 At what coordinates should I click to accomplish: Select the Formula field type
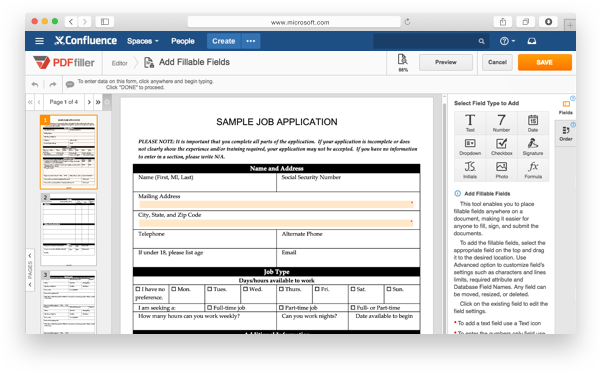pyautogui.click(x=533, y=169)
